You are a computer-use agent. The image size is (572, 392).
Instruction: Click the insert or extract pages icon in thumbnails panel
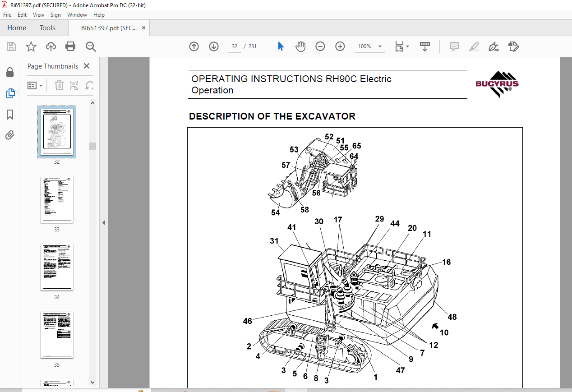[x=74, y=85]
